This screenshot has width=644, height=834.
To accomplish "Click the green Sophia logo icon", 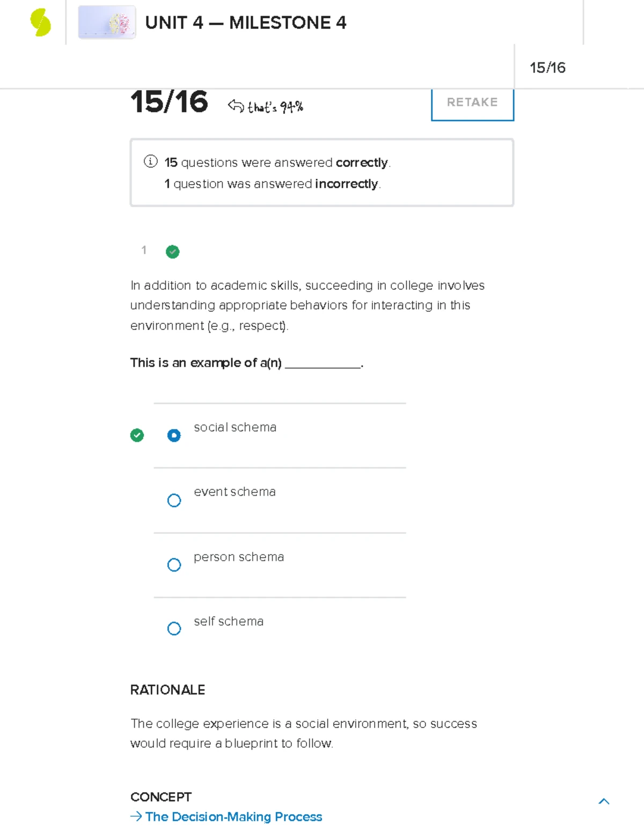I will click(40, 23).
